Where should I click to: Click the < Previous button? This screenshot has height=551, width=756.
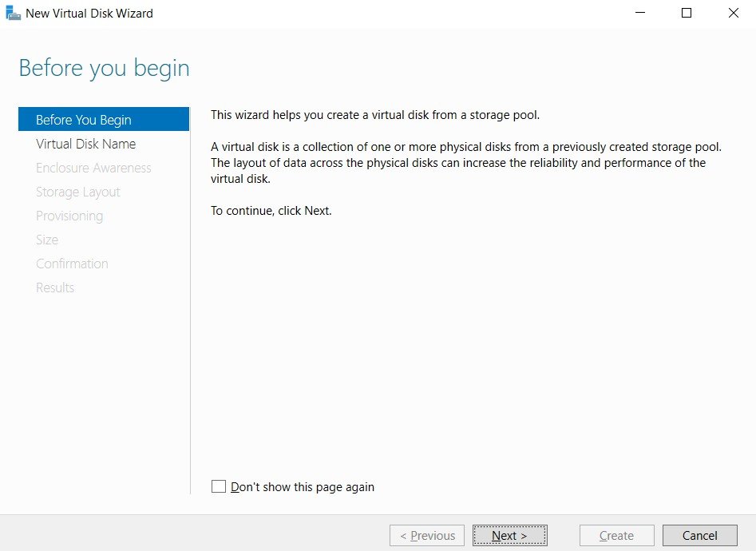pos(427,536)
